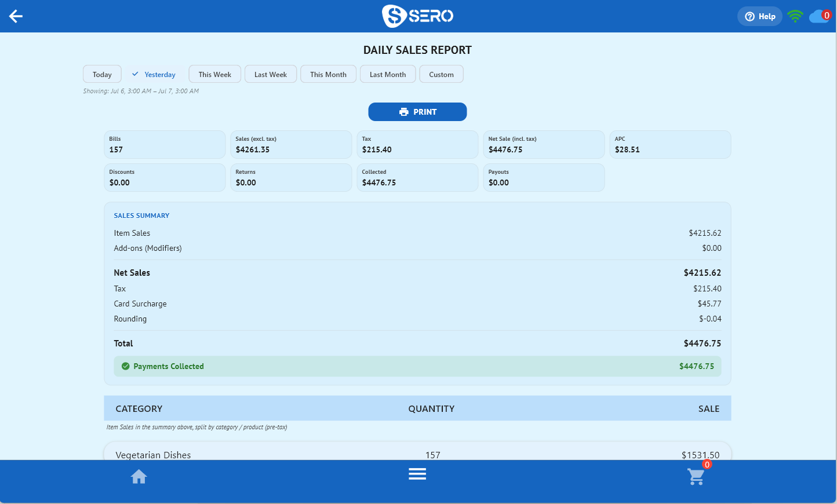This screenshot has height=504, width=837.
Task: Select the Today date range
Action: [x=102, y=74]
